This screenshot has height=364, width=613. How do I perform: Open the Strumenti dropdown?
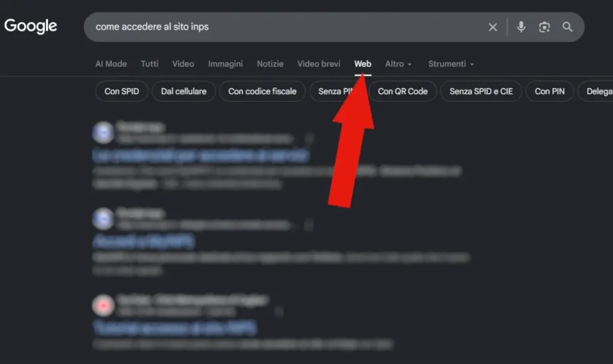(x=451, y=63)
